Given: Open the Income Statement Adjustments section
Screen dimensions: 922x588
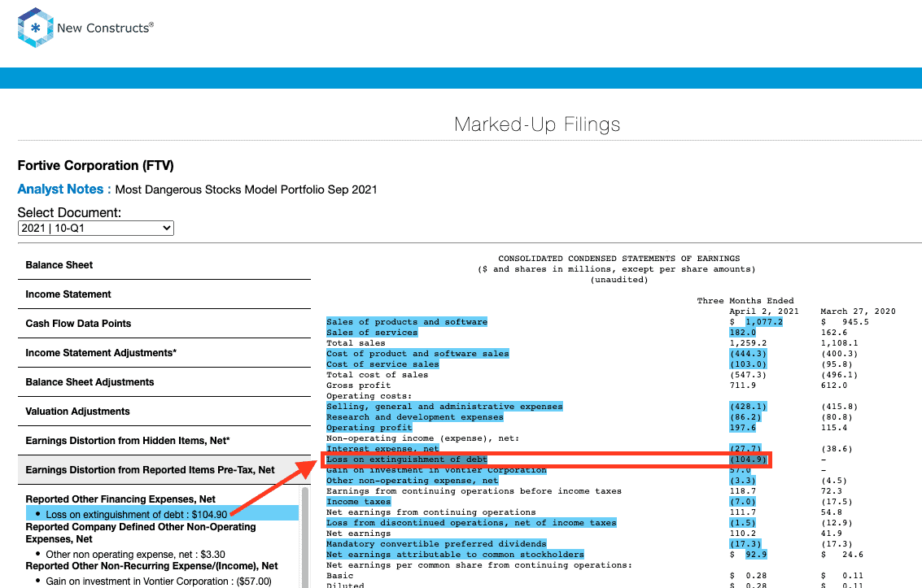Looking at the screenshot, I should point(164,353).
